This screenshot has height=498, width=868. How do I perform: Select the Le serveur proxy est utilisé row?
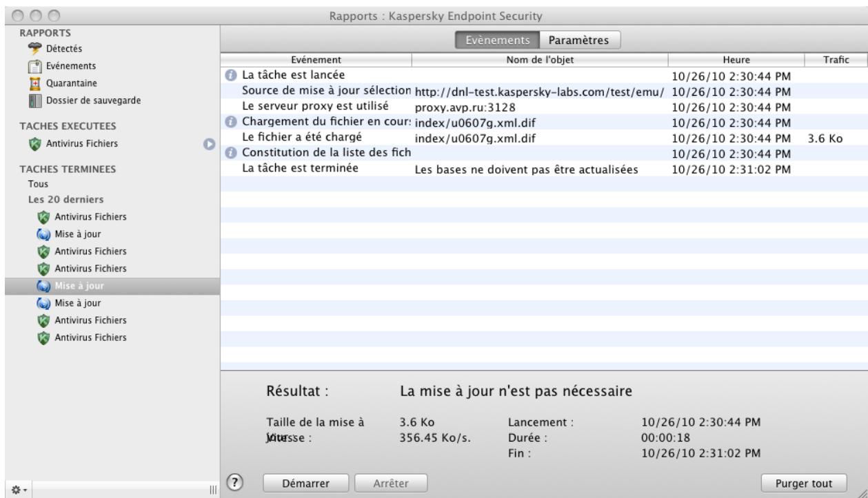point(544,106)
